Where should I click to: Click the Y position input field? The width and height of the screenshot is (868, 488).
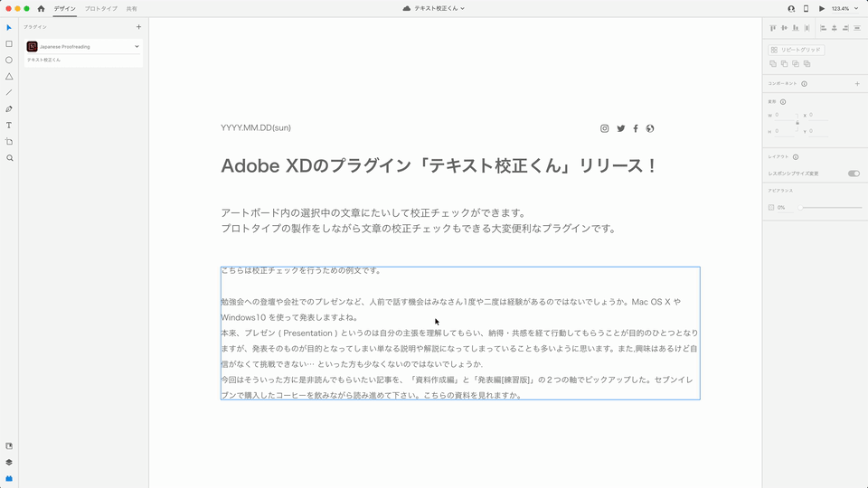[818, 131]
